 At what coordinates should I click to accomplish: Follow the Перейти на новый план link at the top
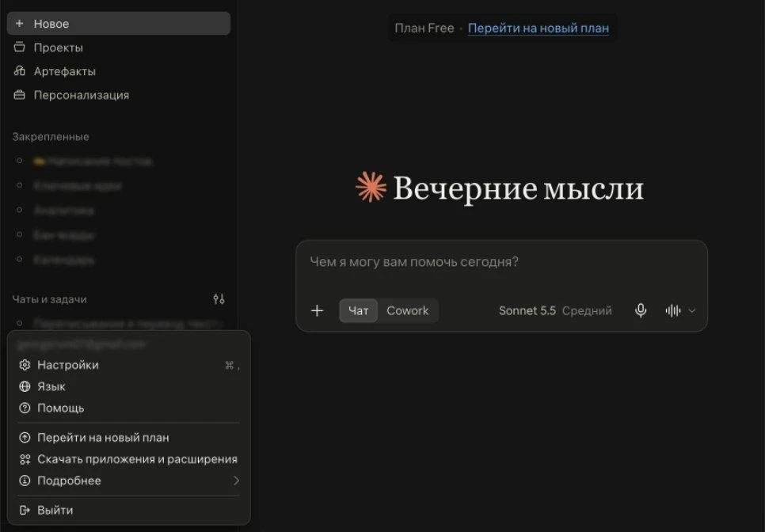coord(539,28)
